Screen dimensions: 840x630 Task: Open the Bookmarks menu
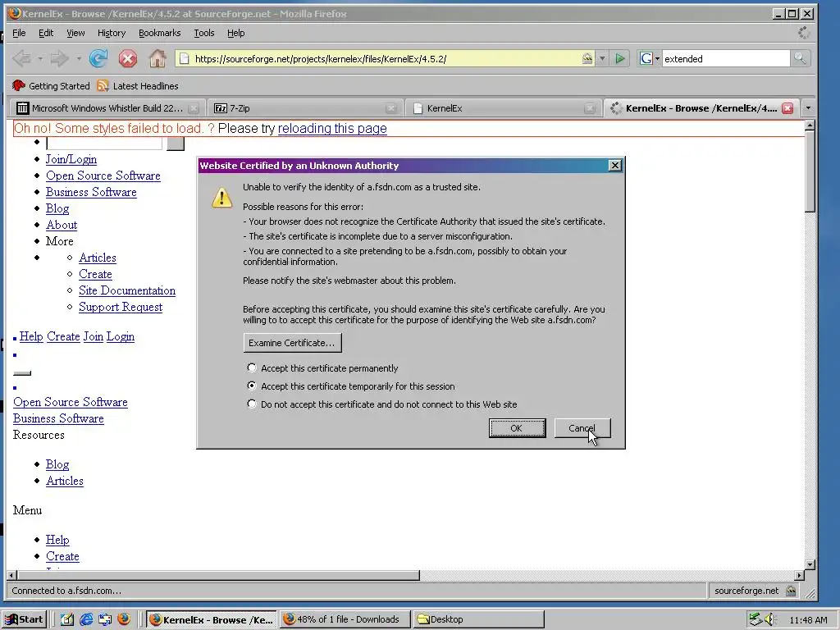(x=160, y=33)
